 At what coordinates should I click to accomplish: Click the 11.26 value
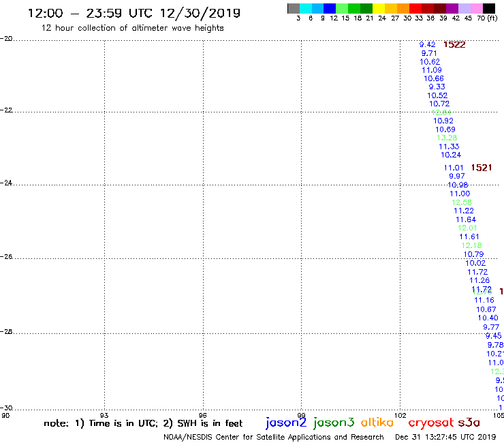(479, 280)
